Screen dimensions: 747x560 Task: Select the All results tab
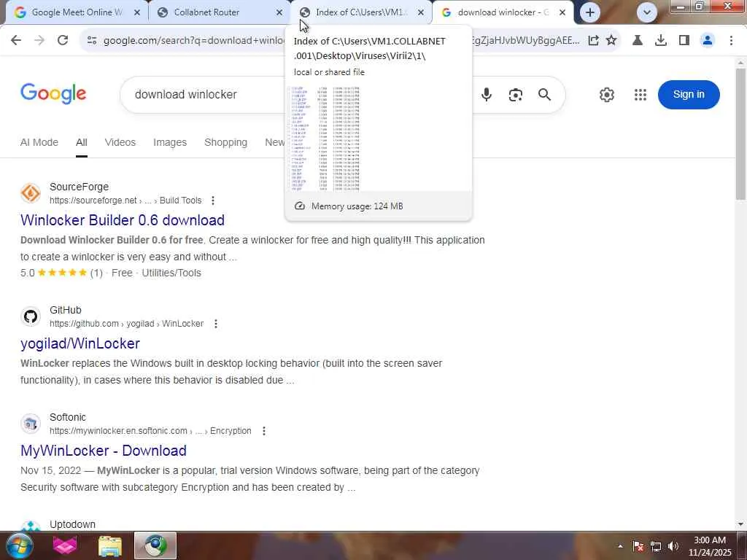point(82,142)
